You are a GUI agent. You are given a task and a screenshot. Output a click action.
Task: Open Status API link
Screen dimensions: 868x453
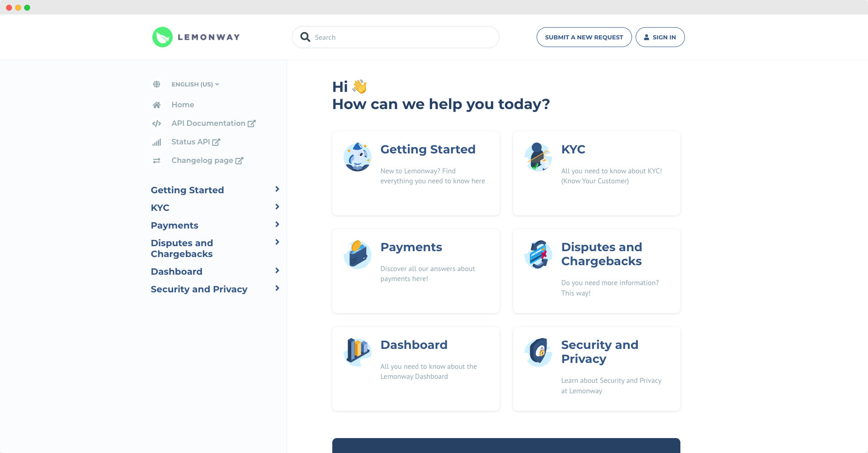(x=191, y=142)
